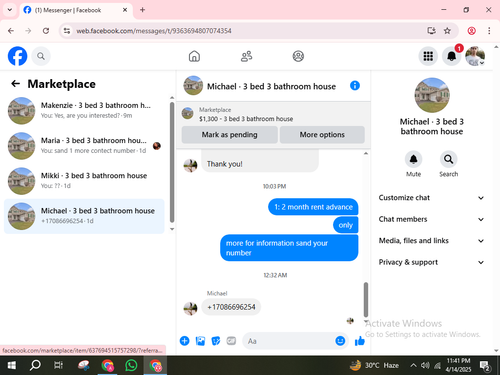Screen dimensions: 500x375
Task: Open taskbar clock showing 11:41 PM
Action: (458, 365)
